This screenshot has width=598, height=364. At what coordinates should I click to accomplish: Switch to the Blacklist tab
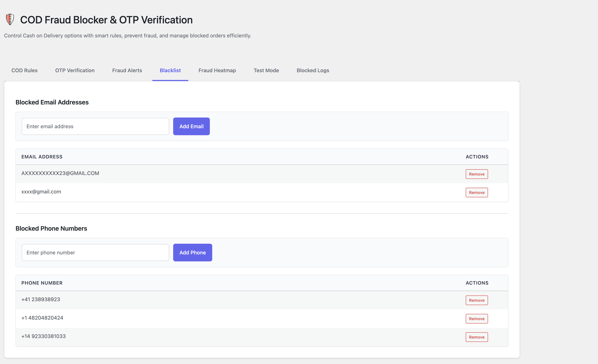(170, 70)
